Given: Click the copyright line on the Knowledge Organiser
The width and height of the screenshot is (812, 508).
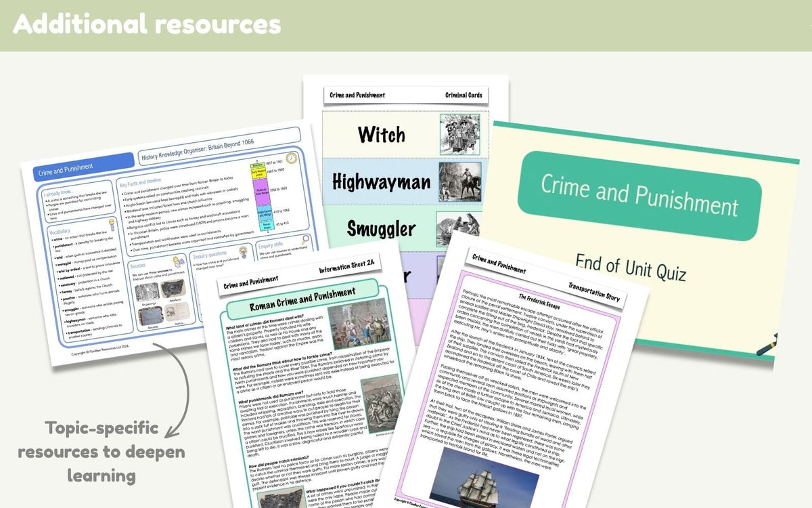Looking at the screenshot, I should click(x=100, y=350).
